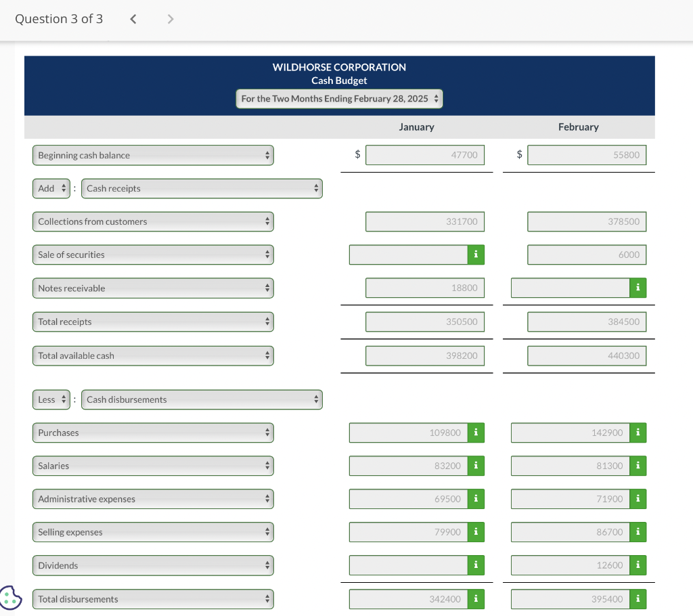693x616 pixels.
Task: Click February Dividends field 12600
Action: pos(570,565)
